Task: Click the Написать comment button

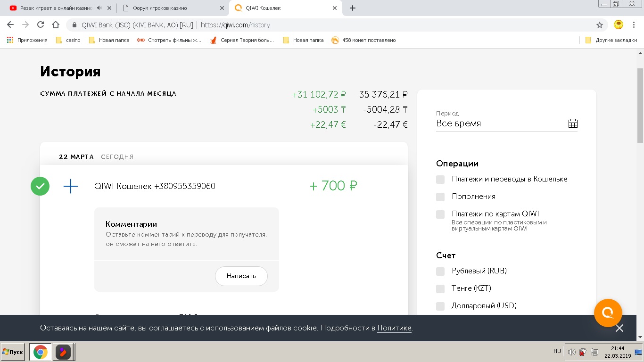Action: [241, 276]
